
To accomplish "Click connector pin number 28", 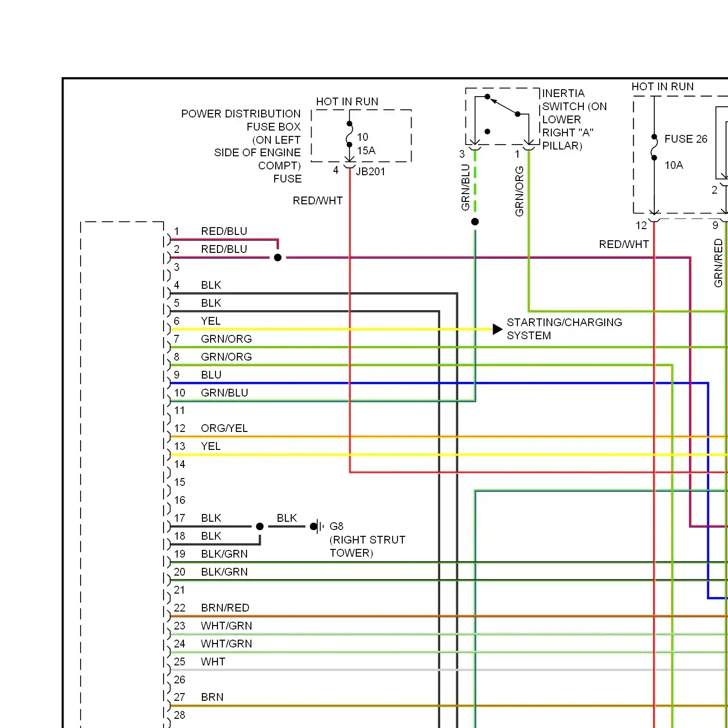I will coord(180,715).
